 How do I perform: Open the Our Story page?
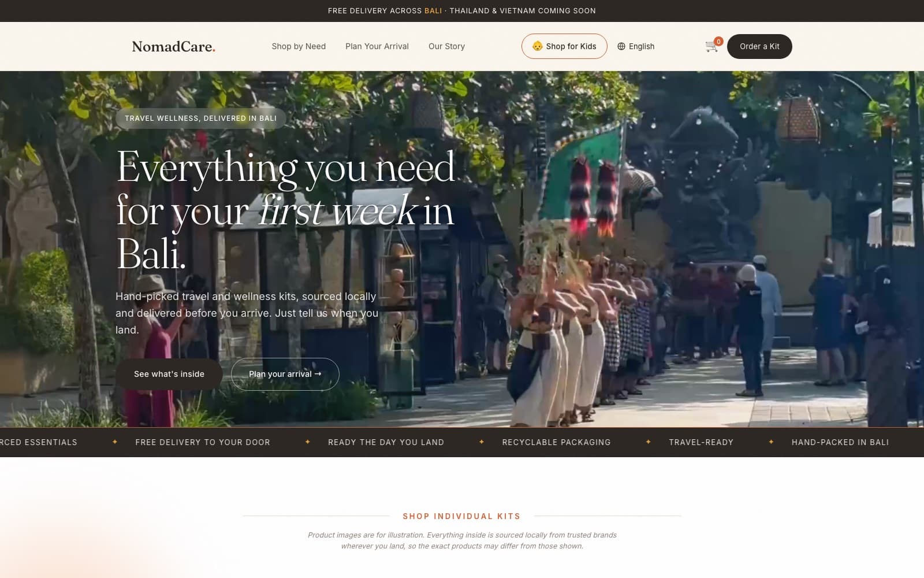(446, 46)
